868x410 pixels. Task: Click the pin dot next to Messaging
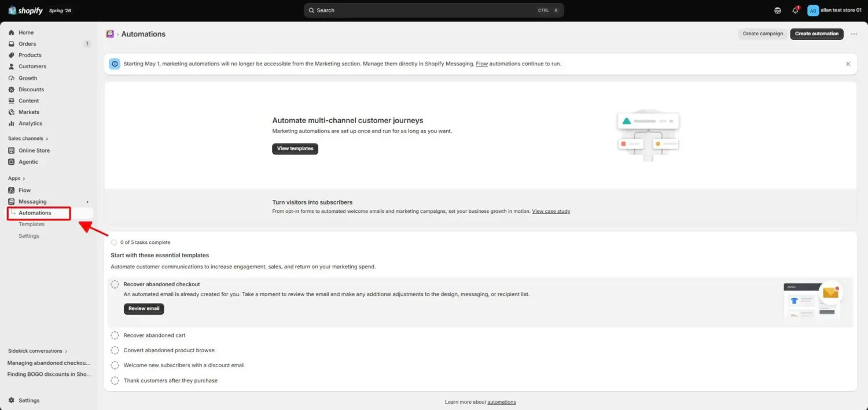pos(87,202)
